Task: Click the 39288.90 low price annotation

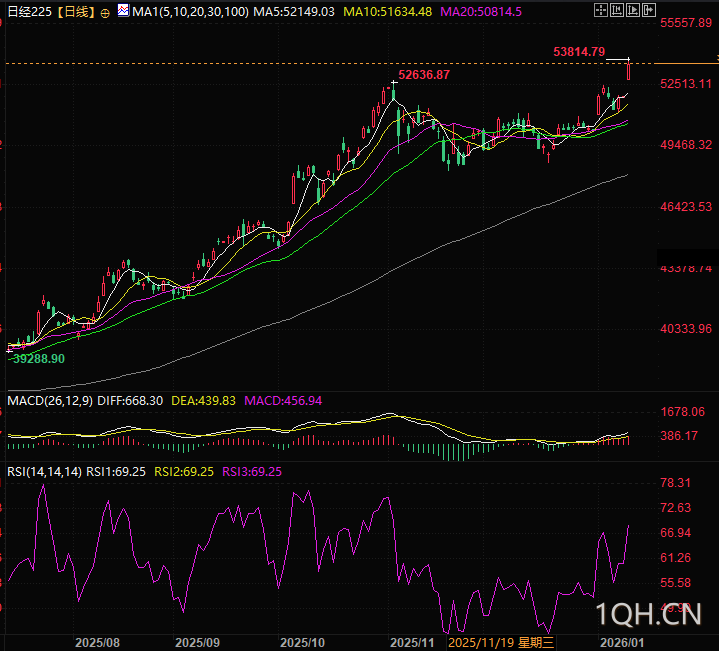Action: tap(37, 358)
